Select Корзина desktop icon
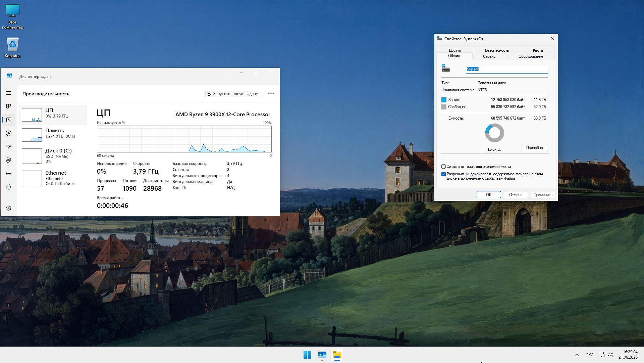This screenshot has width=644, height=363. click(13, 47)
